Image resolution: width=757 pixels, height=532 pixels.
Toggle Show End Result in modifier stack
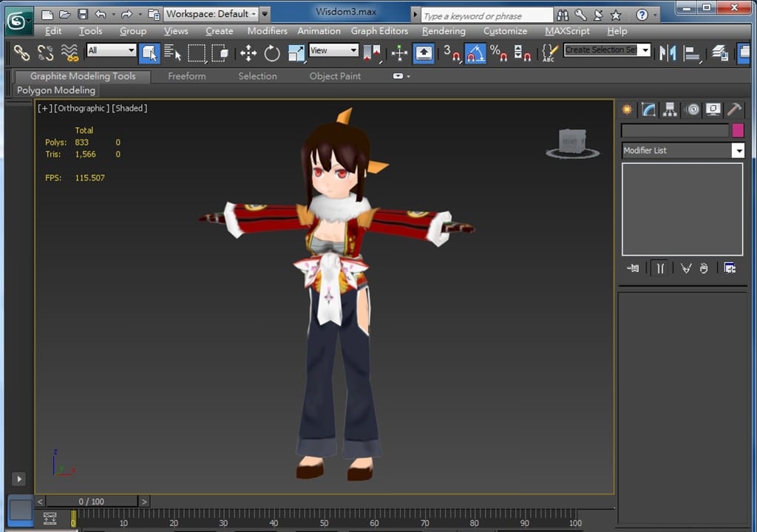660,268
